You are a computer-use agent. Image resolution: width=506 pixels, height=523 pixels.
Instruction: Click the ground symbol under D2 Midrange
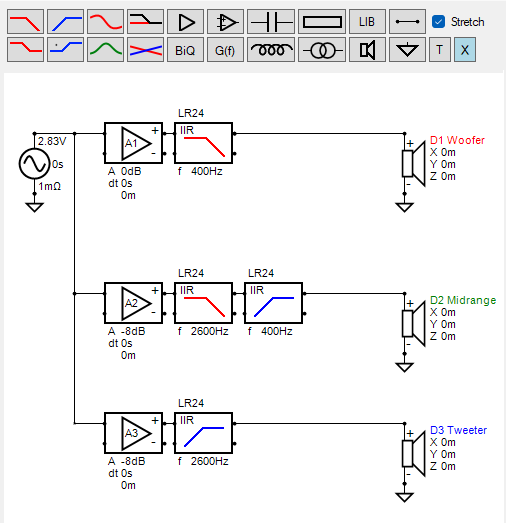405,367
